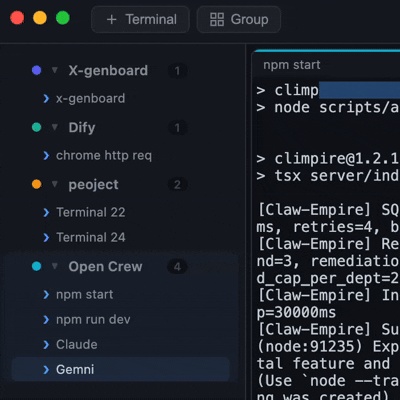Viewport: 400px width, 400px height.
Task: Click the purple dot beside X-genboard
Action: (x=37, y=70)
